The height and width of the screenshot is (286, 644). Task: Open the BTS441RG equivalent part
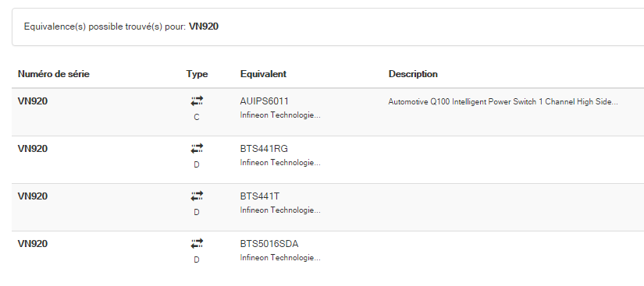click(264, 149)
